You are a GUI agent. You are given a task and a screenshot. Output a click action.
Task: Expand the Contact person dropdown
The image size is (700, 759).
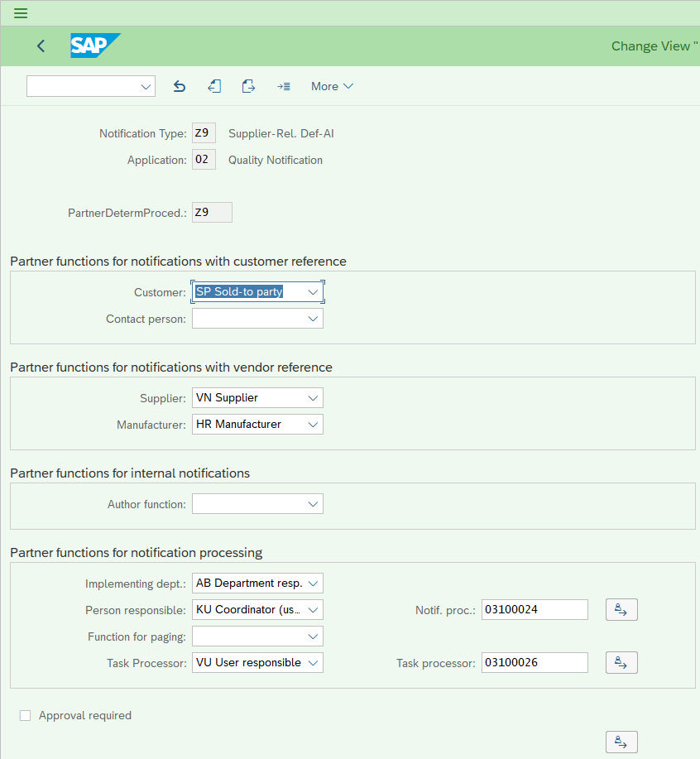pos(257,319)
